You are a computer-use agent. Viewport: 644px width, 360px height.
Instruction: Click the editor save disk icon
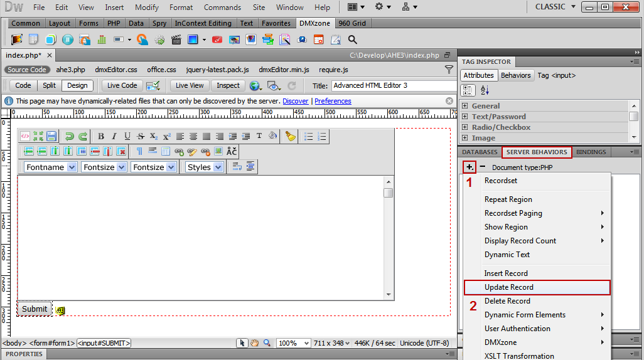click(x=51, y=136)
